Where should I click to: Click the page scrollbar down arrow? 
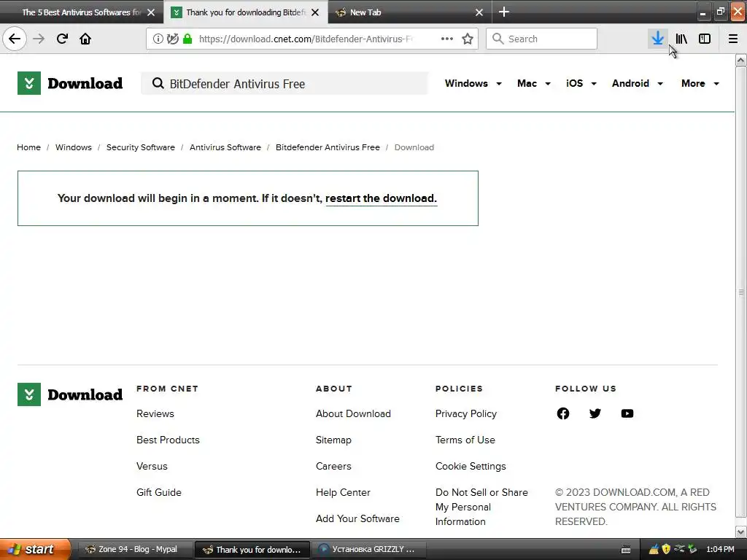coord(740,532)
